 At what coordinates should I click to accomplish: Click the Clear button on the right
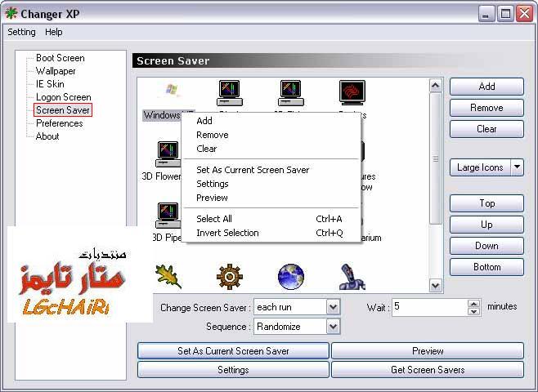click(x=486, y=129)
